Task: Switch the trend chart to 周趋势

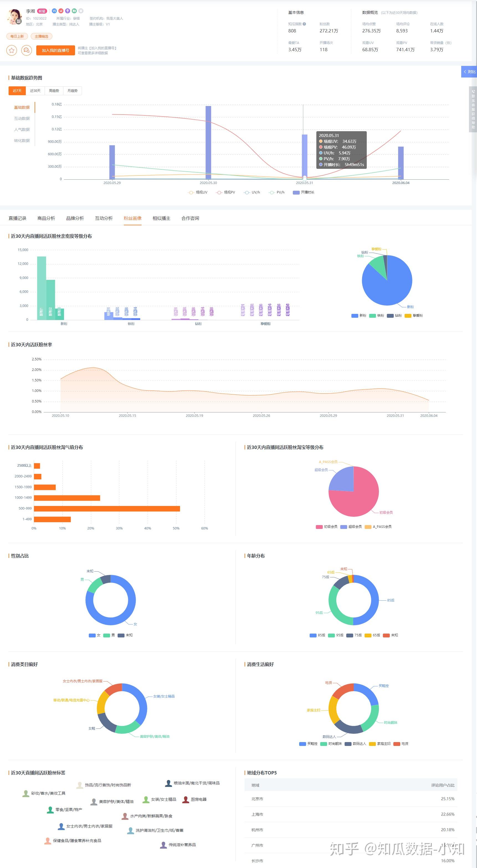Action: click(54, 91)
